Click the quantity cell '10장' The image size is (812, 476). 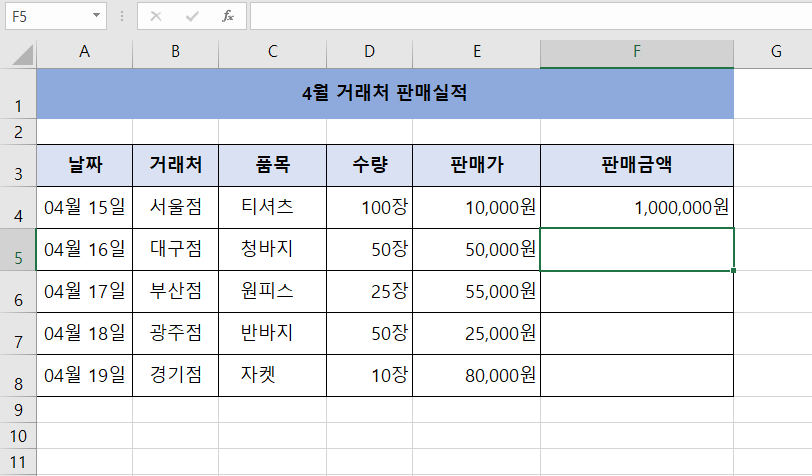(369, 376)
